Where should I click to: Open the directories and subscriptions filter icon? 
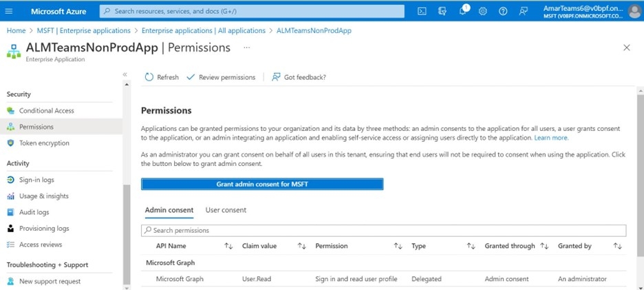click(x=442, y=11)
